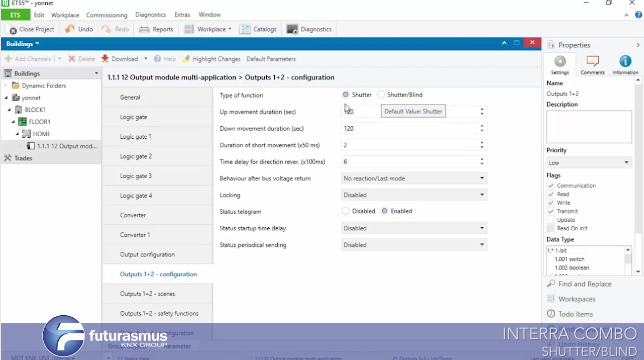Set Status telegram to Disabled
This screenshot has height=360, width=644.
click(x=346, y=211)
